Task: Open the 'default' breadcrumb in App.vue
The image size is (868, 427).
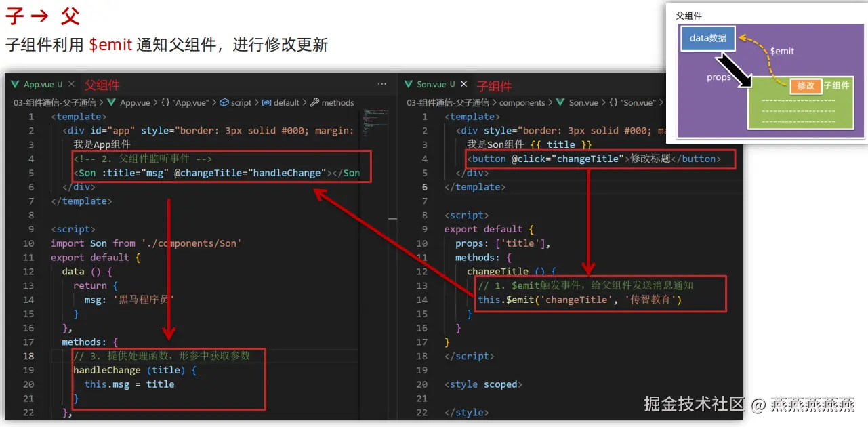Action: [x=286, y=103]
